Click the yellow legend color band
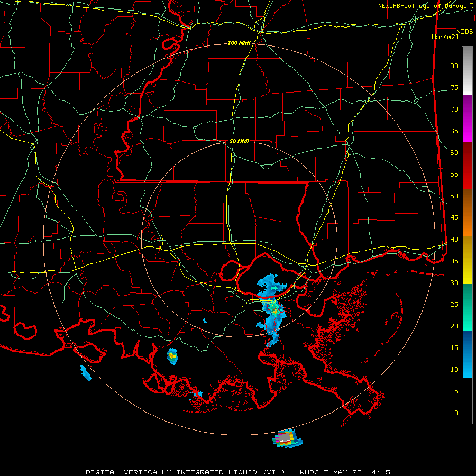This screenshot has height=476, width=476. (467, 260)
